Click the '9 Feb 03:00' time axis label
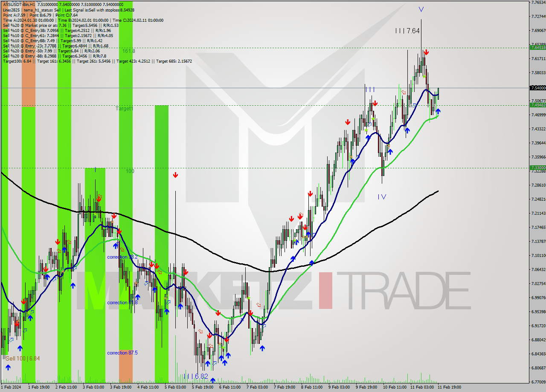Viewport: 546px width, 392px height. point(338,387)
